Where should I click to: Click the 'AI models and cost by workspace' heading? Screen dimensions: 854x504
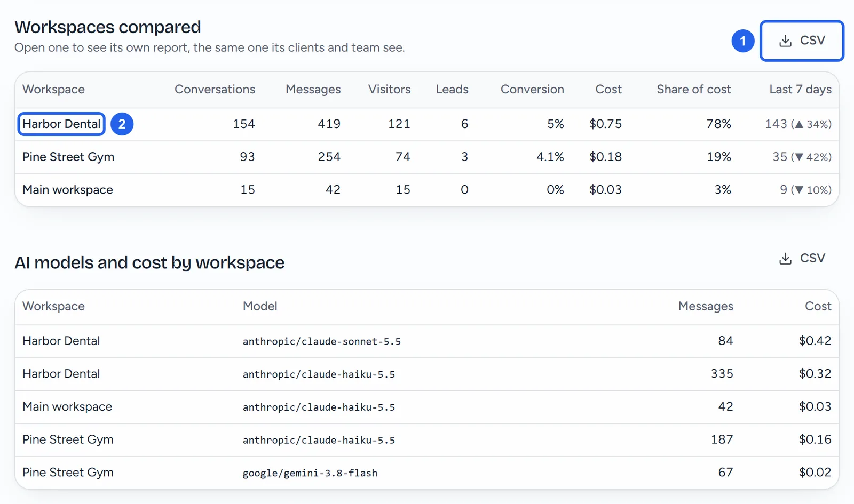(149, 263)
